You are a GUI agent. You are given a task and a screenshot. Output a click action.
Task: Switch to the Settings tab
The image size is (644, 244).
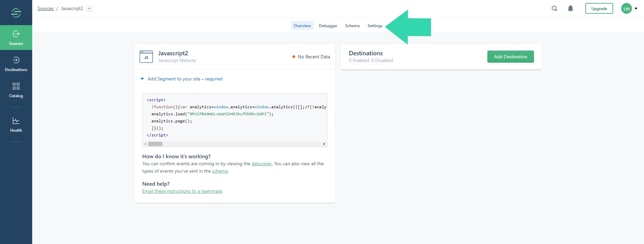375,26
